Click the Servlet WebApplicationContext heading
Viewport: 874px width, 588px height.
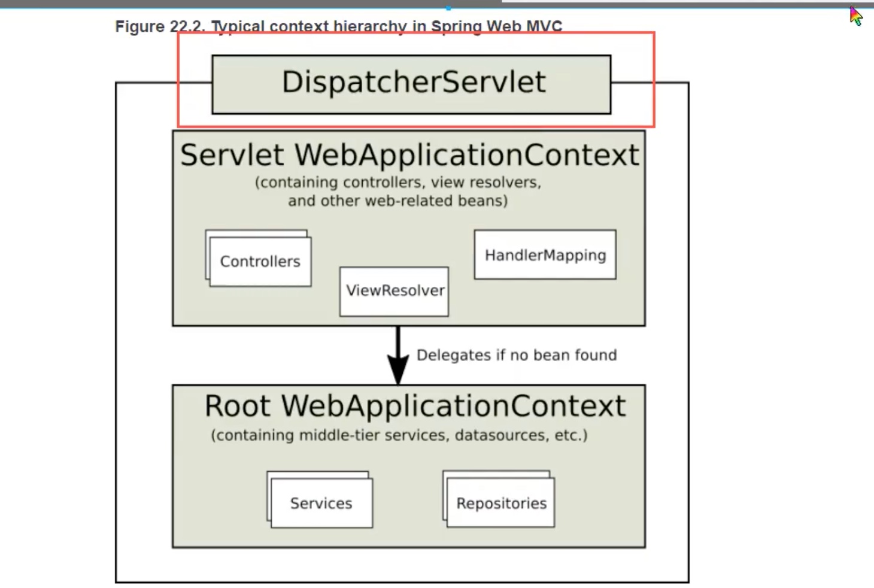click(409, 155)
